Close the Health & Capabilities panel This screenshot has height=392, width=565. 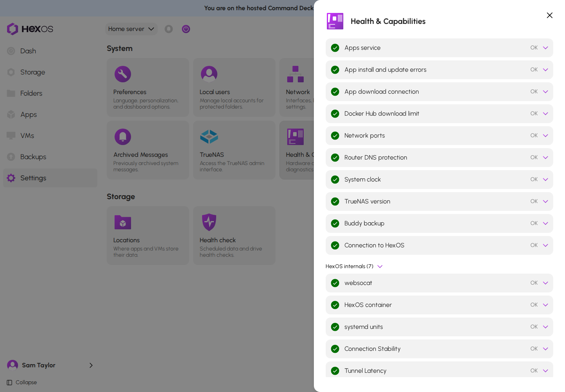pyautogui.click(x=550, y=15)
